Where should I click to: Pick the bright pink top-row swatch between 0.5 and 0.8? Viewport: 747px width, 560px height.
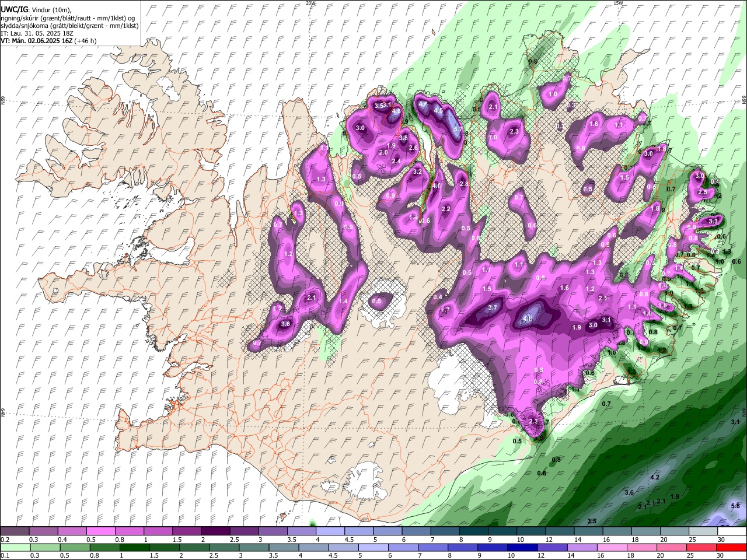coord(101,531)
